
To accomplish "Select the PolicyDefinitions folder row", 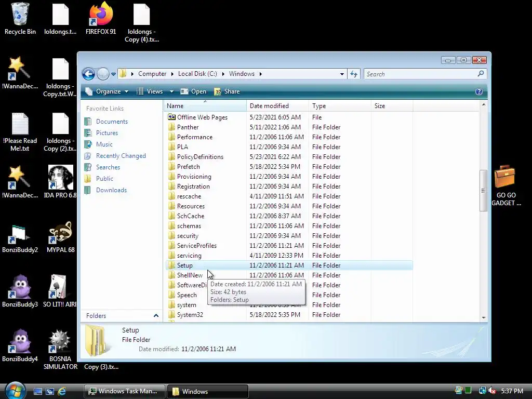I will point(290,157).
